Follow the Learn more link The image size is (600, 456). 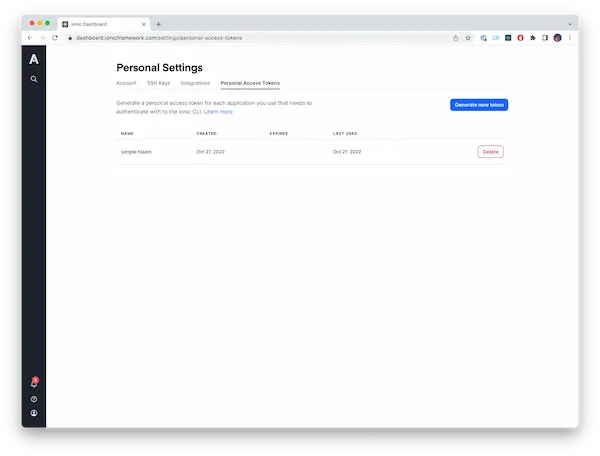(219, 112)
